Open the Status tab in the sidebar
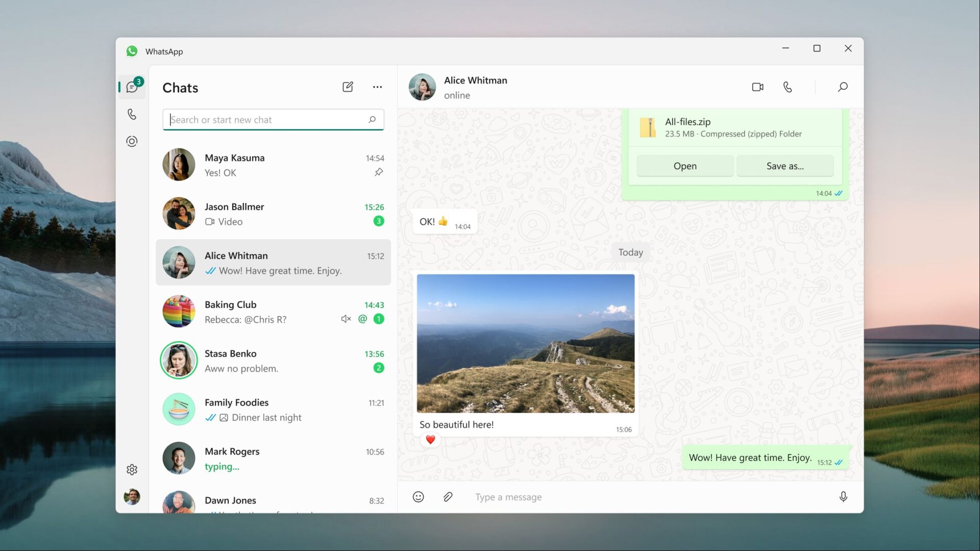The width and height of the screenshot is (980, 551). point(132,141)
